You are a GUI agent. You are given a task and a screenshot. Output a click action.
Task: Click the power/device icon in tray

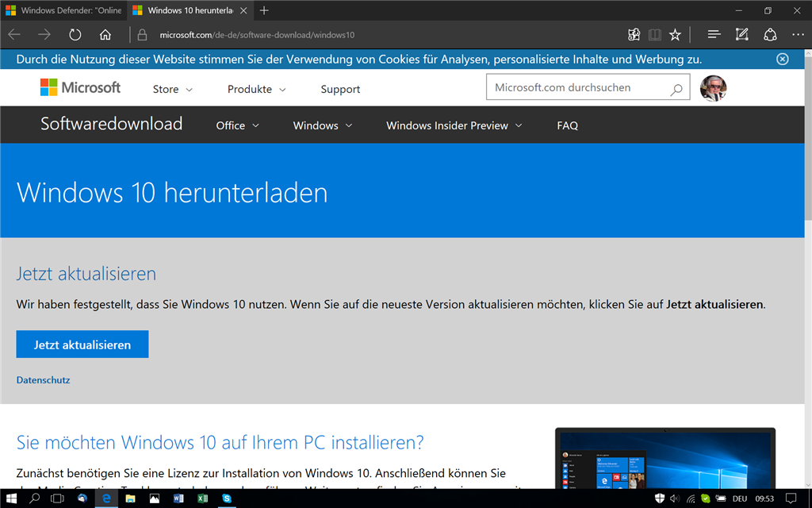[x=721, y=498]
